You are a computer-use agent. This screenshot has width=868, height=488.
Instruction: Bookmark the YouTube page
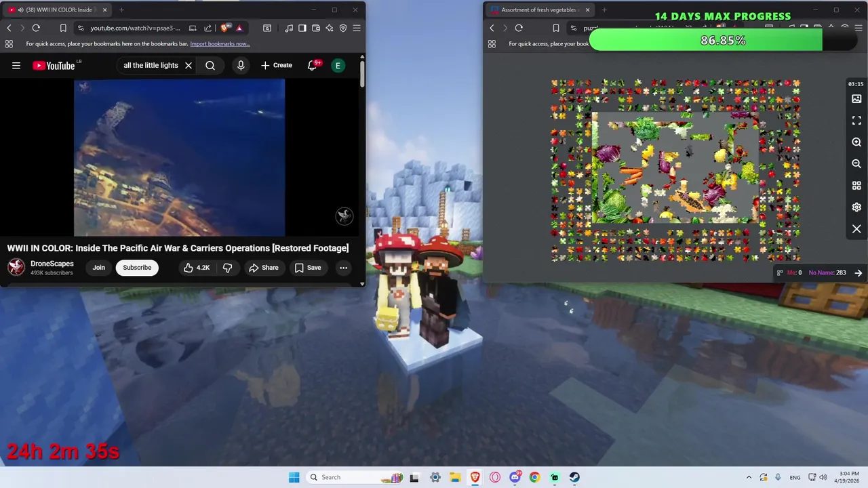tap(63, 28)
